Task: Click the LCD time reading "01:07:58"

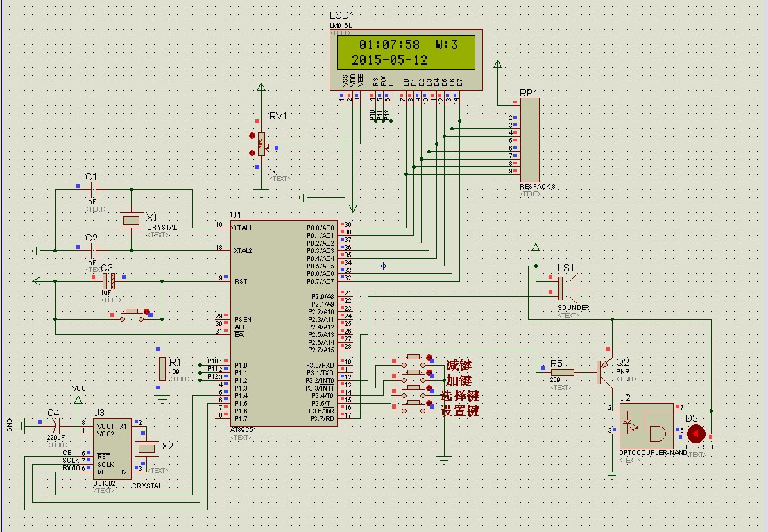Action: coord(389,44)
